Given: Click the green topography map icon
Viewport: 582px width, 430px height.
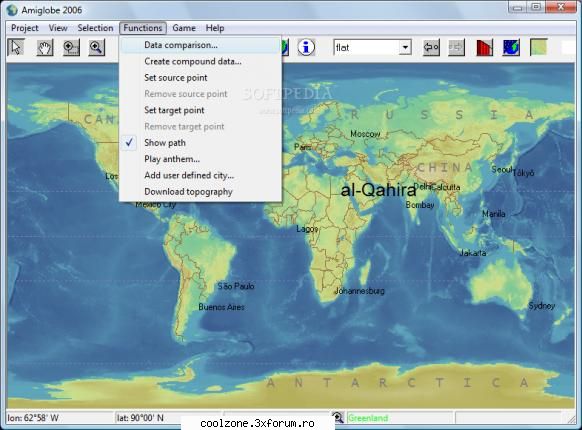Looking at the screenshot, I should coord(539,47).
